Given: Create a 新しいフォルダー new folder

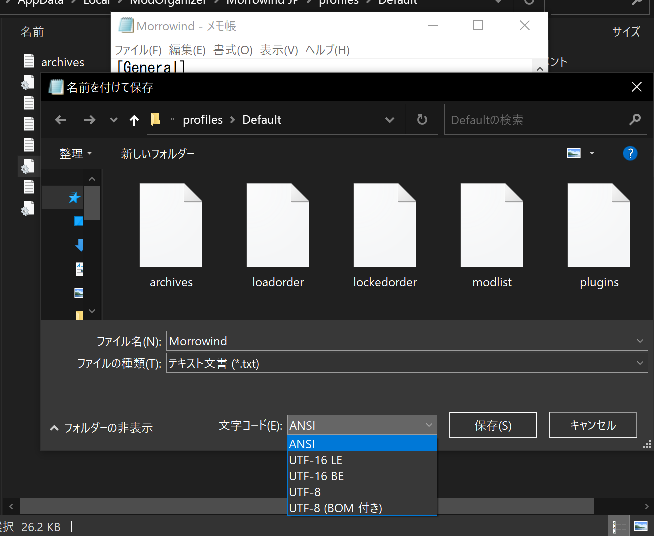Looking at the screenshot, I should [158, 153].
